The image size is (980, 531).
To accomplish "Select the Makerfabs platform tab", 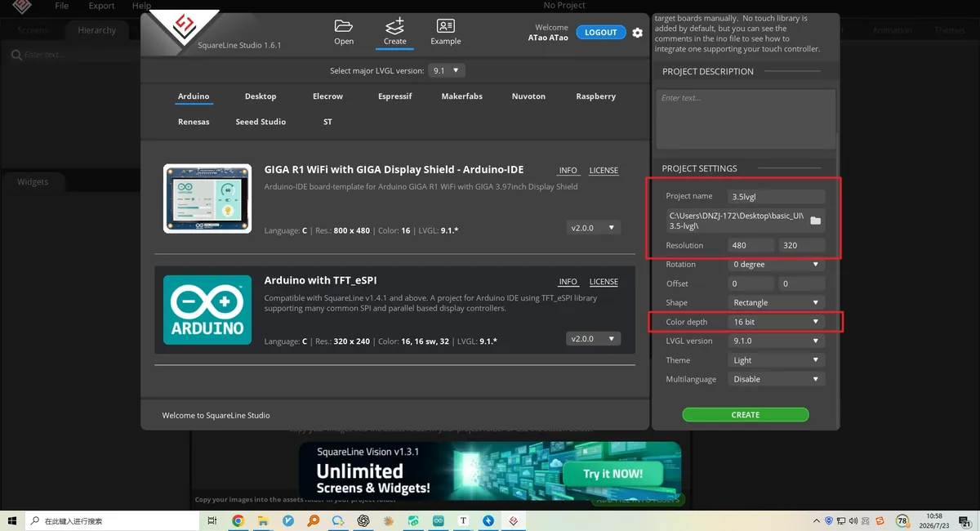I will click(x=462, y=96).
